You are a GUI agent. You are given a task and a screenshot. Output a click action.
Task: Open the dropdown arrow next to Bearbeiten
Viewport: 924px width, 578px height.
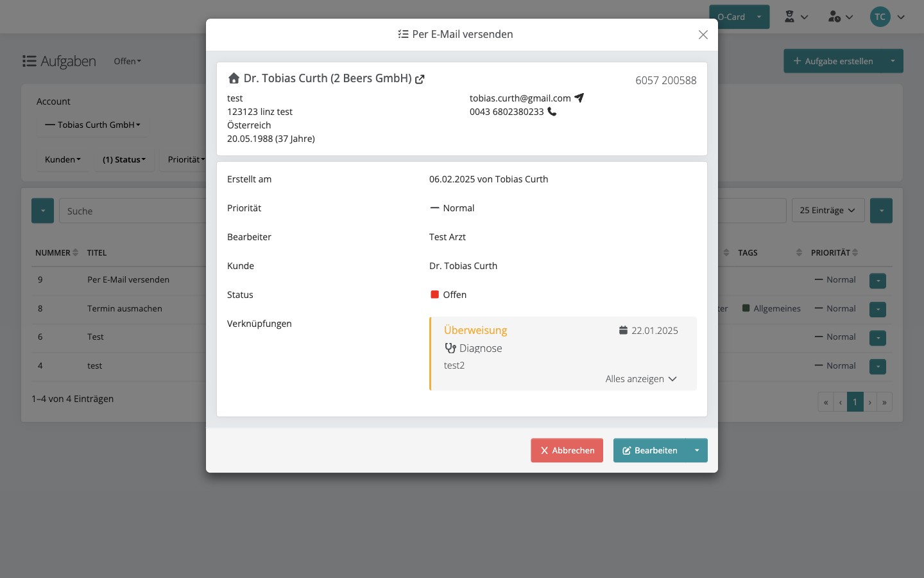click(697, 450)
